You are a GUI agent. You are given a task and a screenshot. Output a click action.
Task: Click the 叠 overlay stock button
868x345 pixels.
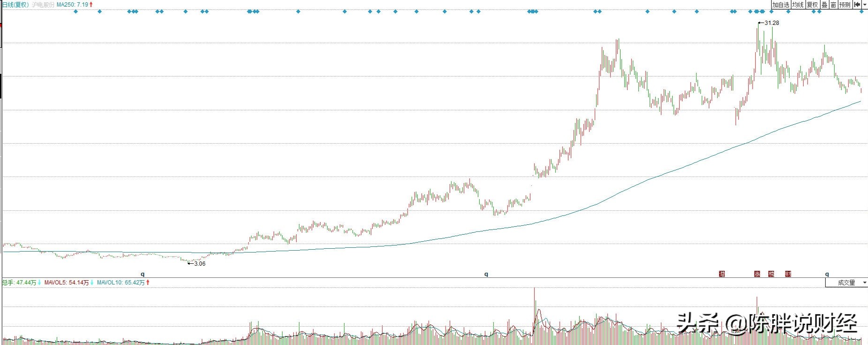824,5
